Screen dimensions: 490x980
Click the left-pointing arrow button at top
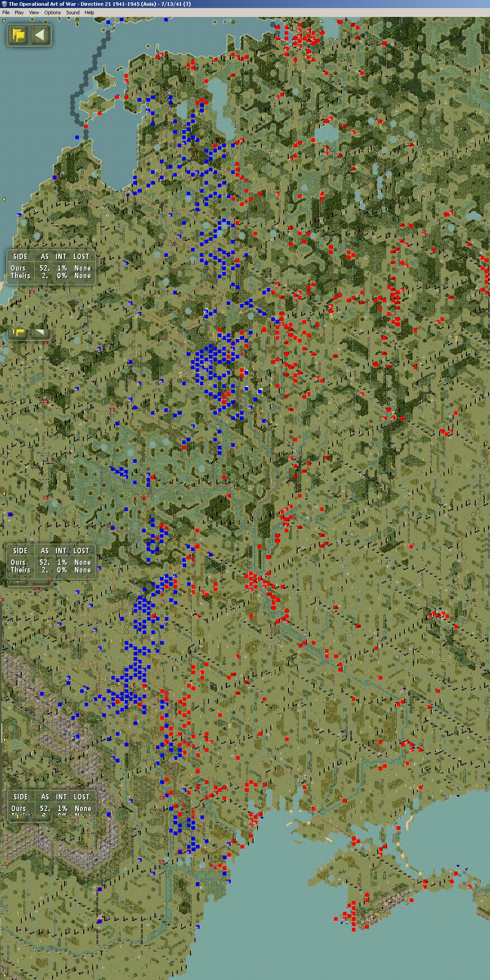[x=41, y=35]
